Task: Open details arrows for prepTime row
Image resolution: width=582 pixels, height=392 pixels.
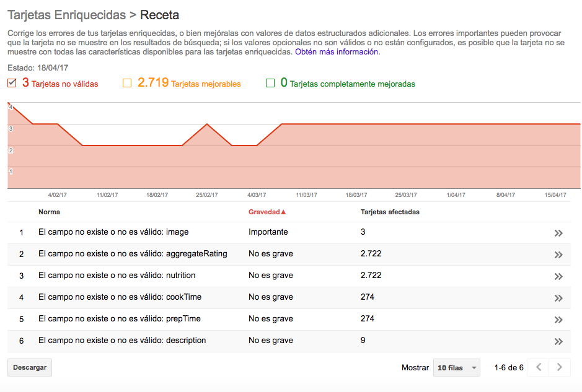Action: click(558, 320)
